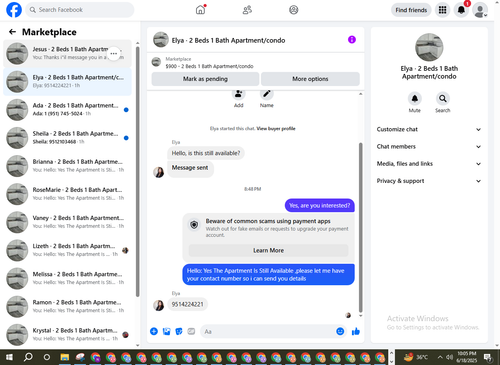
Task: Mute the conversation with bell icon
Action: (x=415, y=99)
